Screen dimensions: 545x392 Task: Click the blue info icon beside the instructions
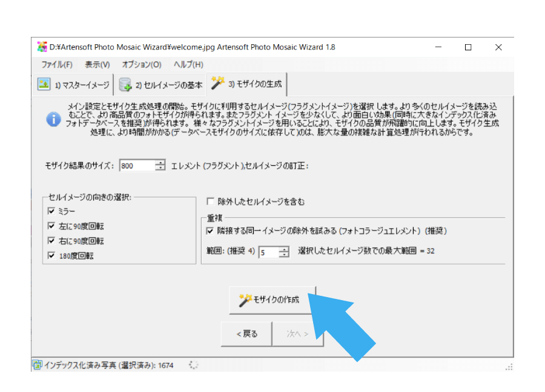click(54, 119)
